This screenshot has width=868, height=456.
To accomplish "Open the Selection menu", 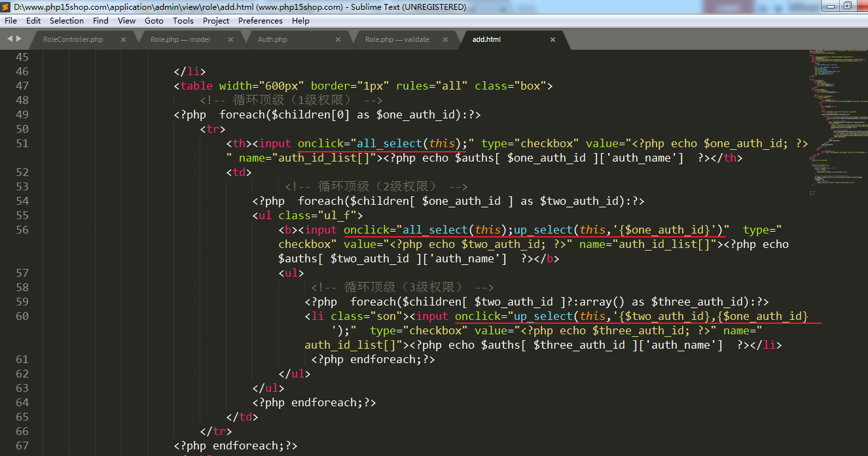I will tap(67, 21).
